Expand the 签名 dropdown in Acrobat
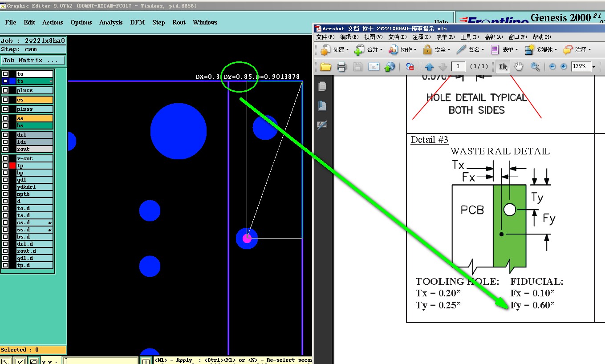This screenshot has height=364, width=605. (483, 50)
